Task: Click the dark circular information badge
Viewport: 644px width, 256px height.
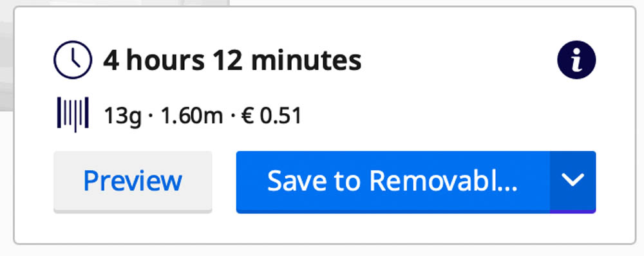Action: point(576,59)
